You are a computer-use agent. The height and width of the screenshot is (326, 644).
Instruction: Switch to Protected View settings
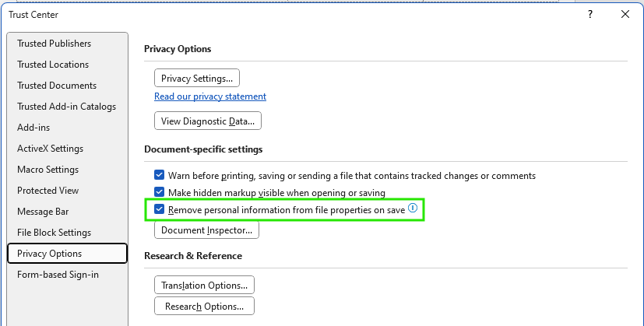[x=48, y=191]
